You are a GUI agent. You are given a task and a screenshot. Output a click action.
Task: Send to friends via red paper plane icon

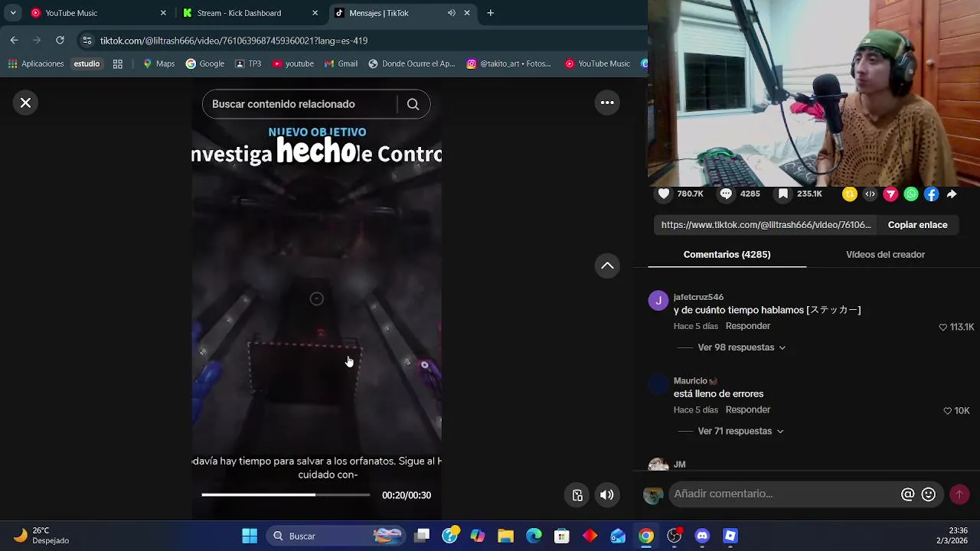(890, 194)
